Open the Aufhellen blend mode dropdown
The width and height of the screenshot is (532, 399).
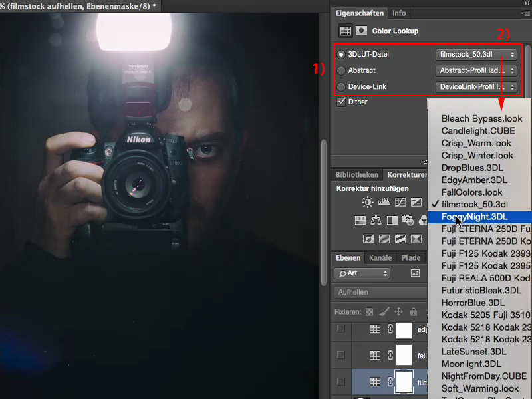(x=380, y=292)
